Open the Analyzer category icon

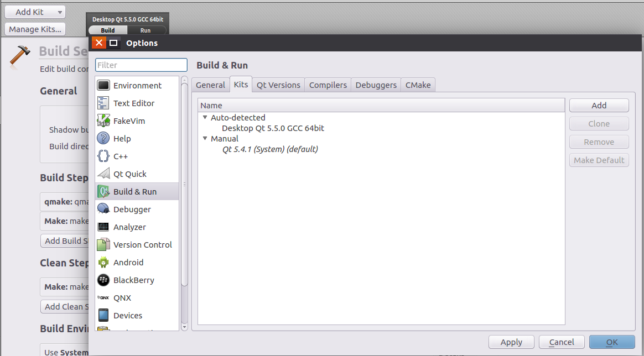tap(103, 227)
